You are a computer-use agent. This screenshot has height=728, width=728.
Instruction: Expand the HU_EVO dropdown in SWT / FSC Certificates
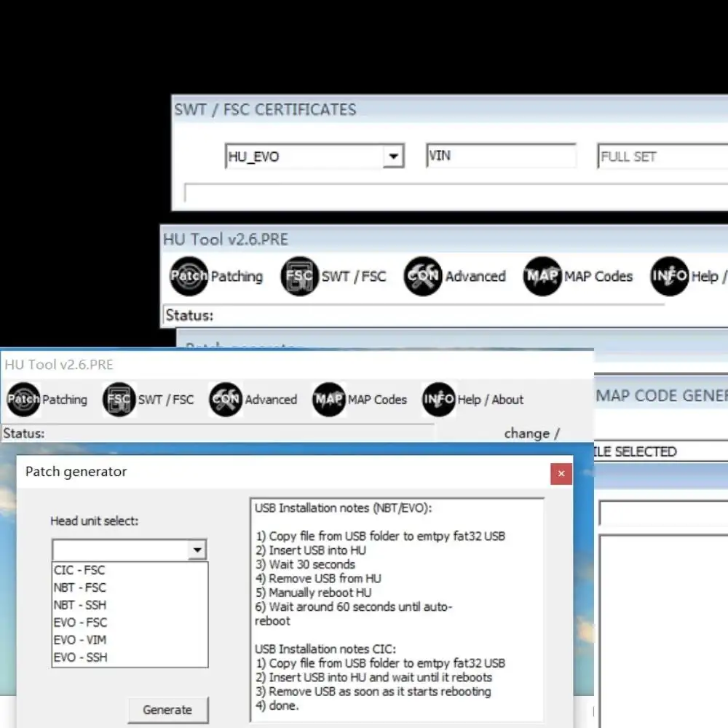point(393,156)
